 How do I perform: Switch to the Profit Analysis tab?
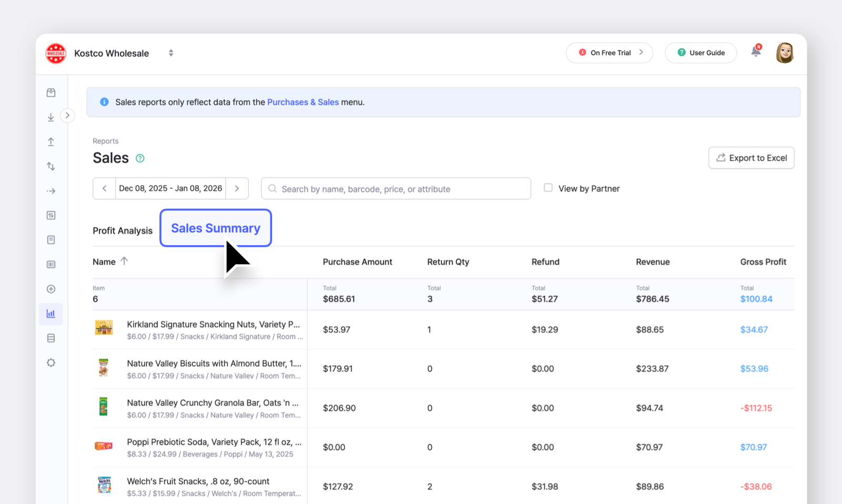tap(123, 230)
